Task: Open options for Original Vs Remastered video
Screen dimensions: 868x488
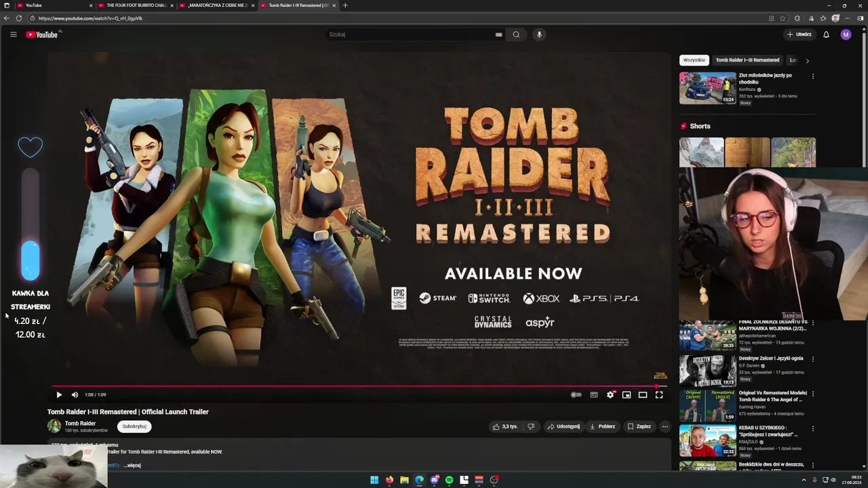Action: (812, 393)
